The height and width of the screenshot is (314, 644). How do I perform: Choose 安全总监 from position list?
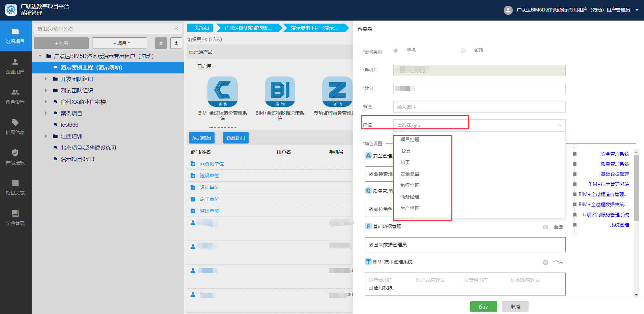(x=410, y=174)
